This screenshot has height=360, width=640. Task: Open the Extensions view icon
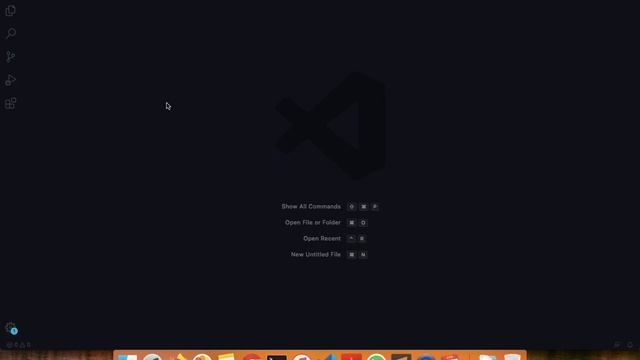coord(11,103)
